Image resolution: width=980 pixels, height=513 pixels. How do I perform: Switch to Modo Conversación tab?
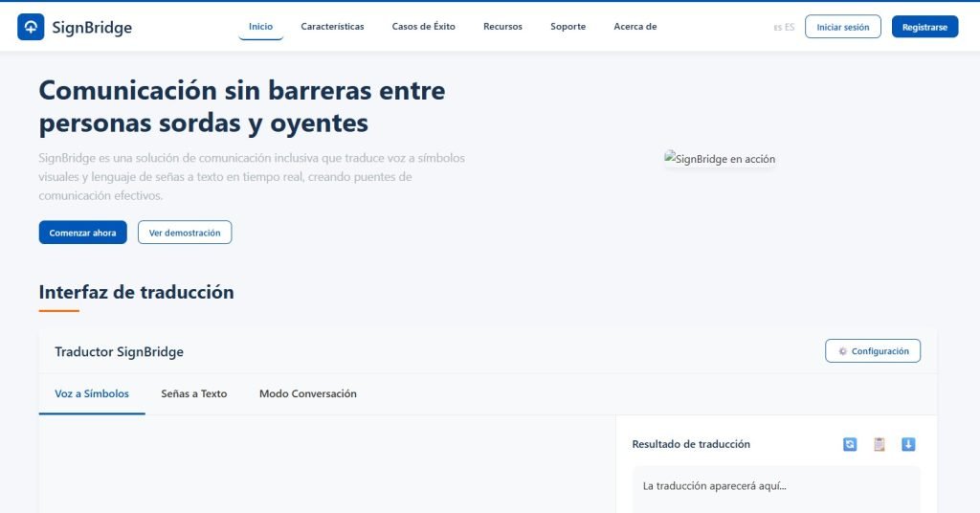pos(307,393)
